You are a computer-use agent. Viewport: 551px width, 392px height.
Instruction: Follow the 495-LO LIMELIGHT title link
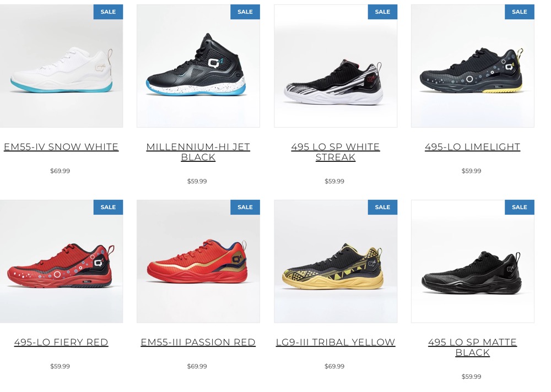click(x=473, y=147)
